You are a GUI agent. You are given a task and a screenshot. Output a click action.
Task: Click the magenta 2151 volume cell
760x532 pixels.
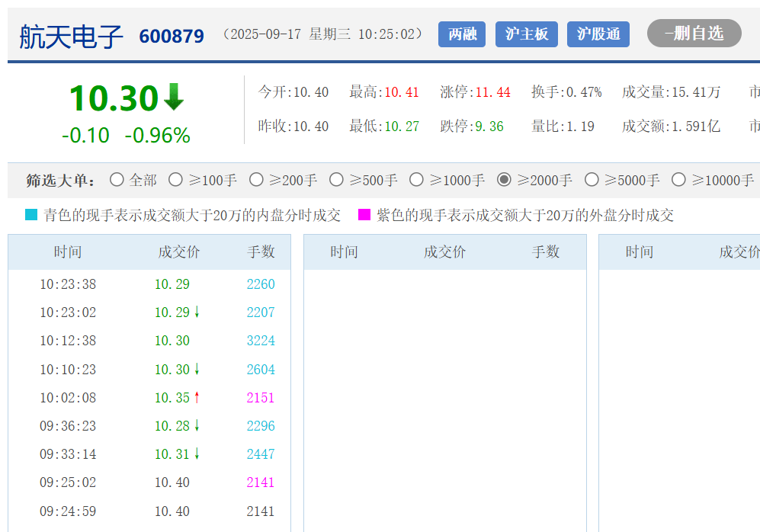pyautogui.click(x=261, y=398)
